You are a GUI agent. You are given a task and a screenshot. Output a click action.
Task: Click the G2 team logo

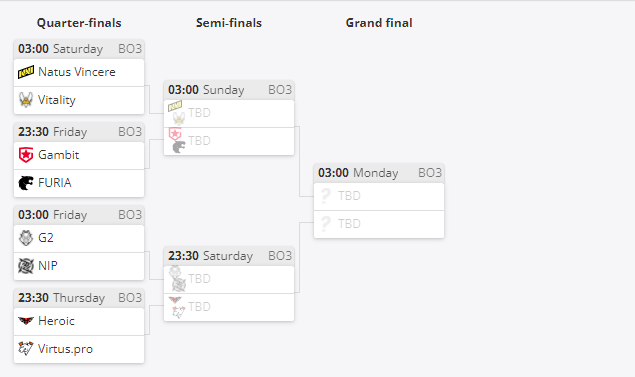click(x=26, y=238)
